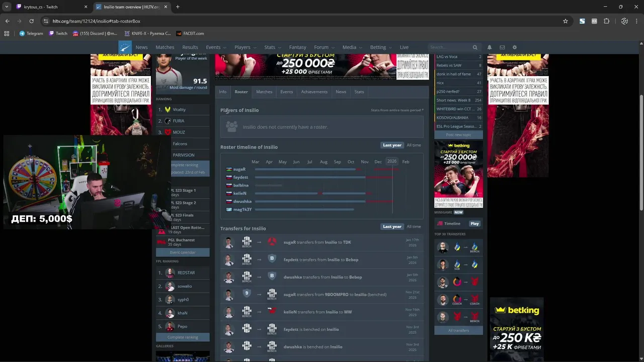Open Live in the top navigation
This screenshot has width=644, height=362.
pyautogui.click(x=404, y=47)
